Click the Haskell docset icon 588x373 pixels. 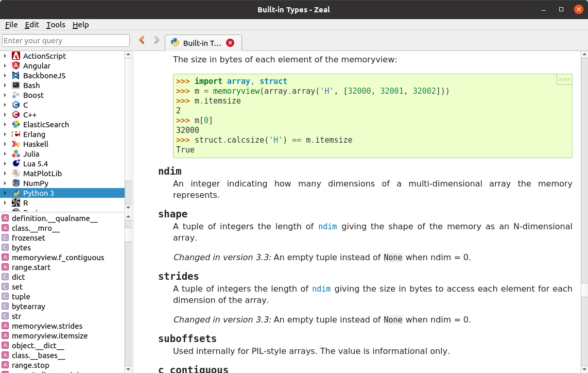pyautogui.click(x=16, y=144)
